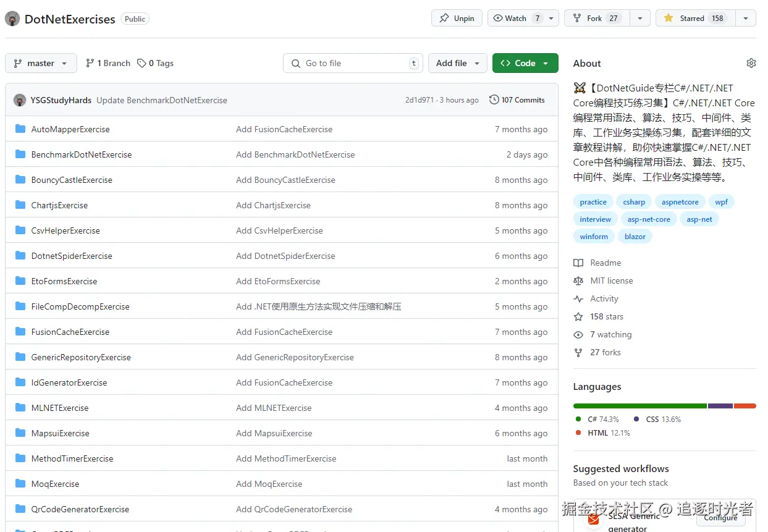The width and height of the screenshot is (768, 532).
Task: Expand the Add file dropdown
Action: [x=458, y=63]
